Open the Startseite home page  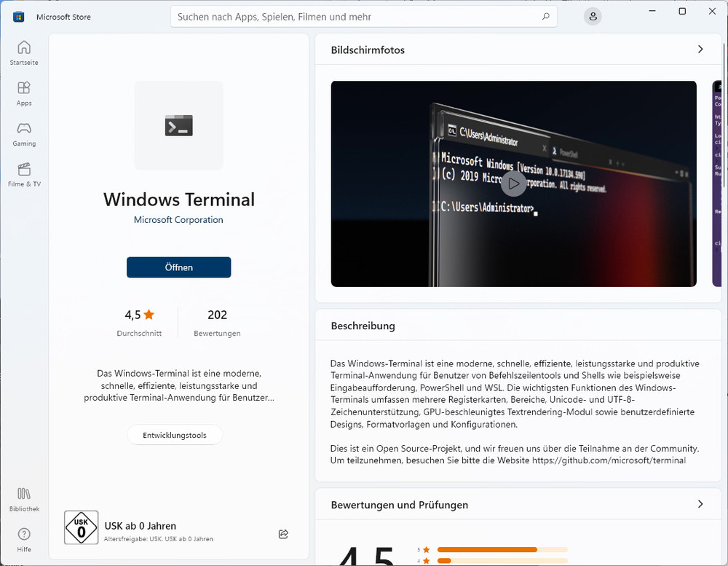click(x=24, y=53)
